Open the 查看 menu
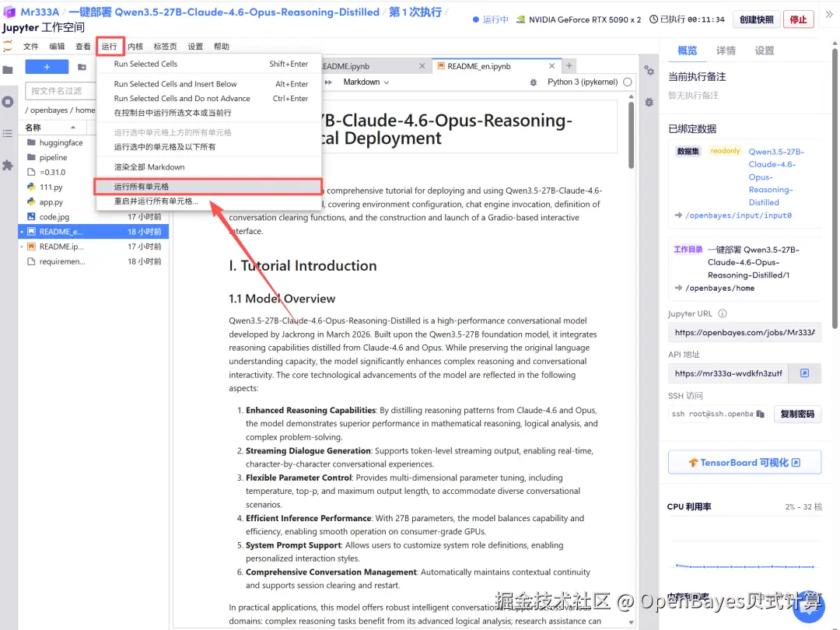The image size is (840, 630). pos(83,47)
